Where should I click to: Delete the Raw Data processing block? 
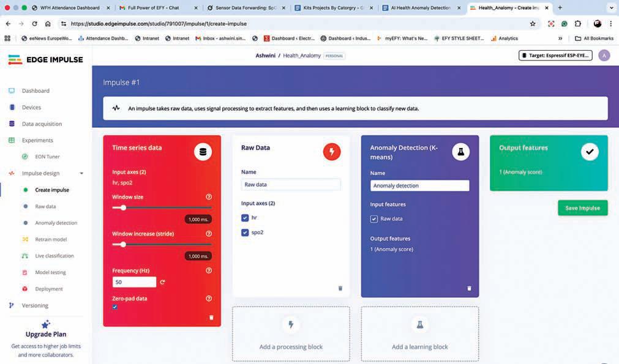(x=340, y=288)
